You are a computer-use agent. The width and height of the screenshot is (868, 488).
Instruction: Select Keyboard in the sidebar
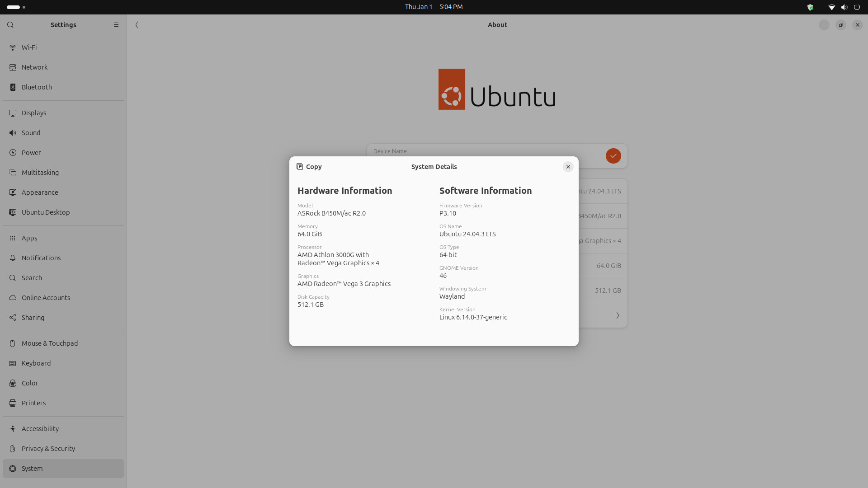click(36, 363)
